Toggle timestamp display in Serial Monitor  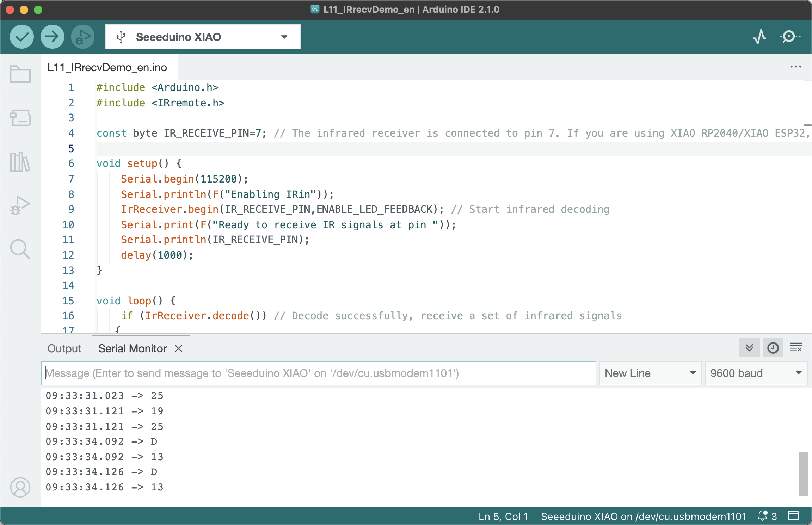click(773, 348)
